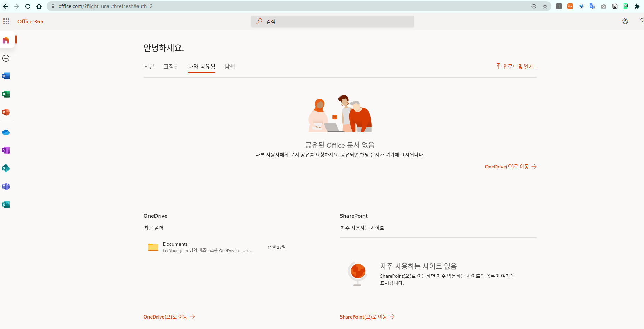Open PowerPoint from the app sidebar
The width and height of the screenshot is (644, 329).
click(x=6, y=112)
